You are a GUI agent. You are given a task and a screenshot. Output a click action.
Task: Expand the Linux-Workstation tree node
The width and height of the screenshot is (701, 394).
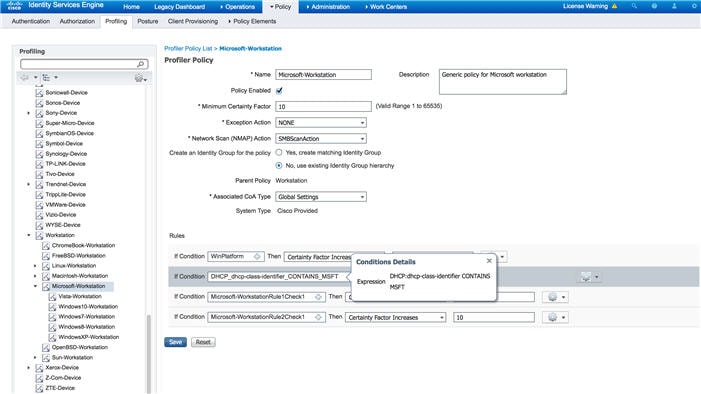(x=35, y=266)
